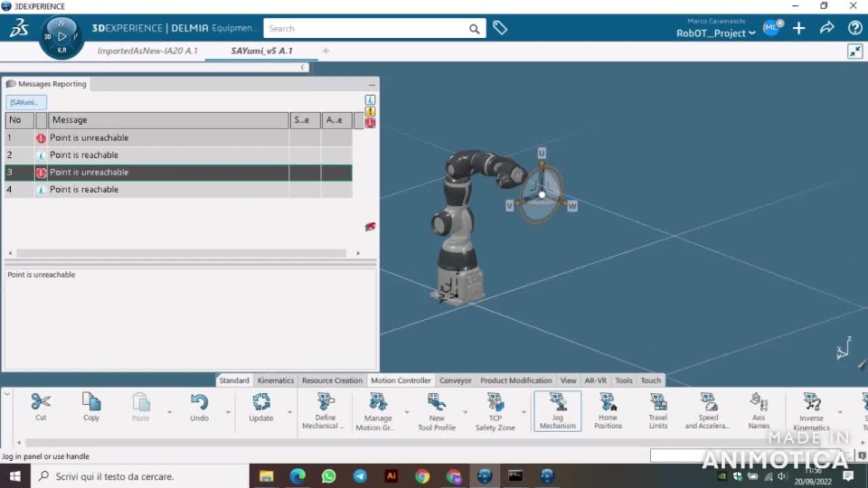Toggle information messages filter
Screen dimensions: 868x488
(370, 99)
